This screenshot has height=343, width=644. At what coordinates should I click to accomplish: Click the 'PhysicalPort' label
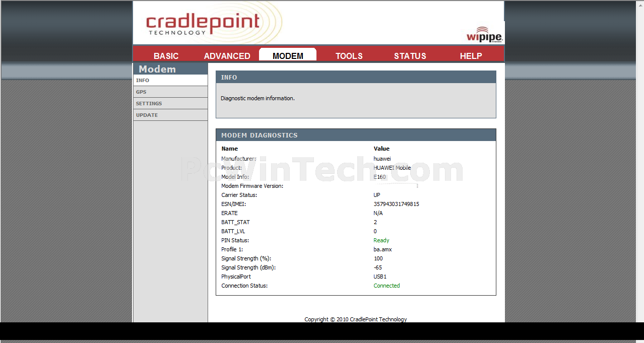pos(236,277)
